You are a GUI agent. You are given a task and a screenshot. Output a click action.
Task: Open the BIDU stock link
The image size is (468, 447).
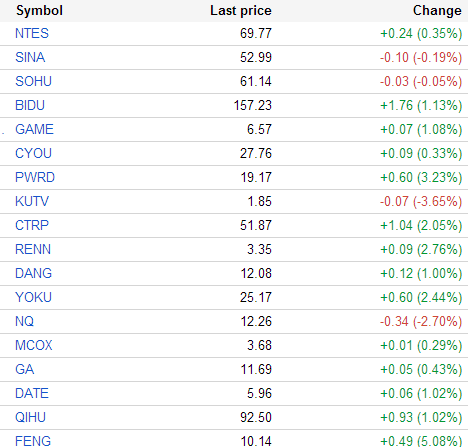(30, 105)
